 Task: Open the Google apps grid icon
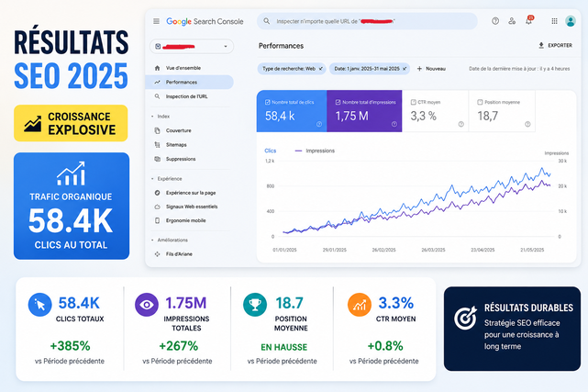[554, 21]
